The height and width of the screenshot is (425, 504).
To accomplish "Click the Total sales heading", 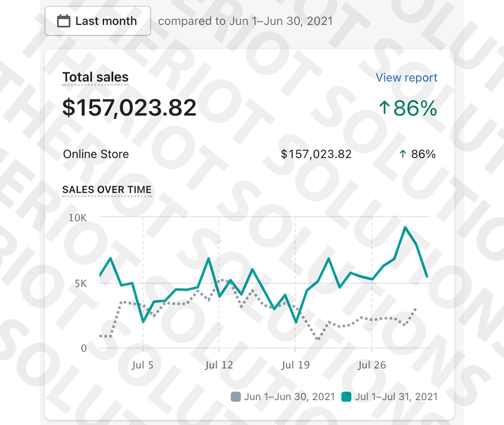I will coord(96,77).
